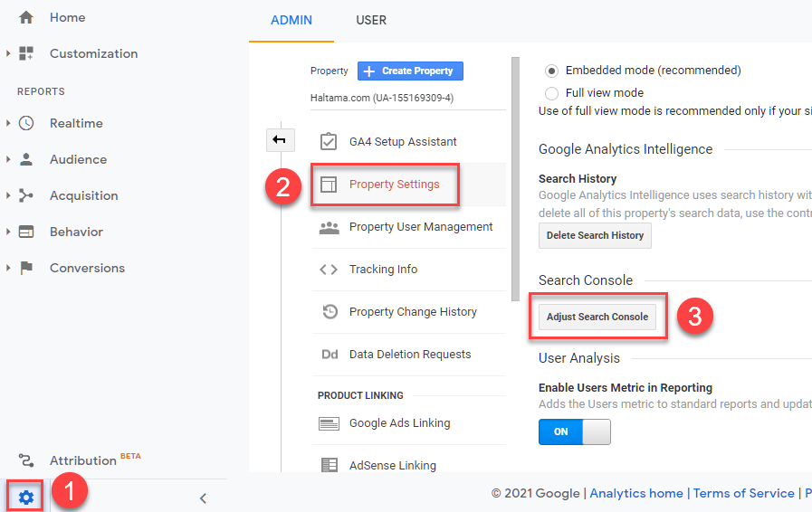
Task: Open Customization in the sidebar
Action: [94, 53]
